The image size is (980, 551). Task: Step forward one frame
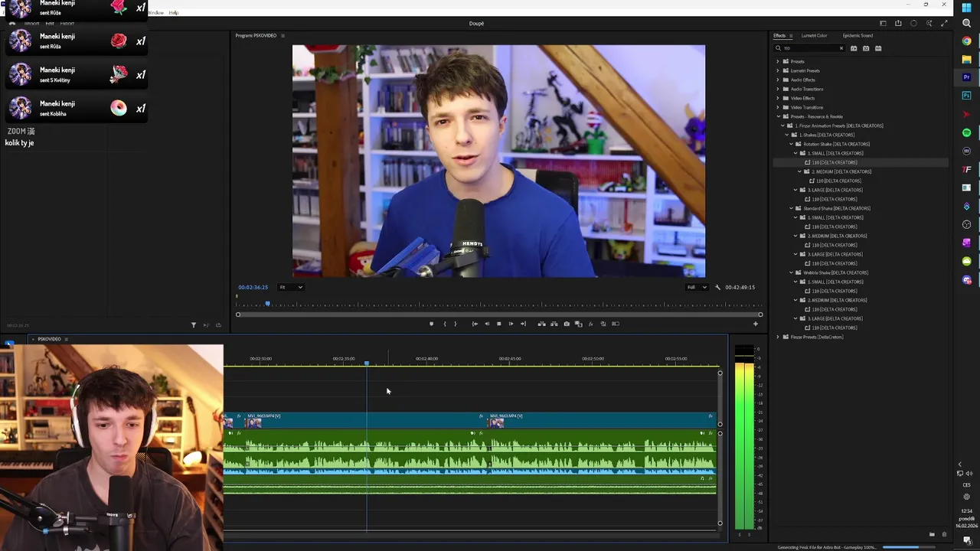click(511, 324)
